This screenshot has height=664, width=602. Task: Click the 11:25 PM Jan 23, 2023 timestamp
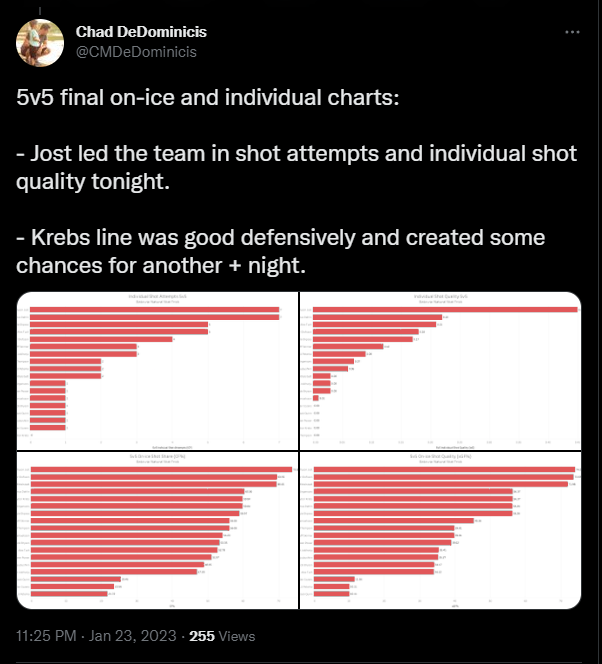96,636
